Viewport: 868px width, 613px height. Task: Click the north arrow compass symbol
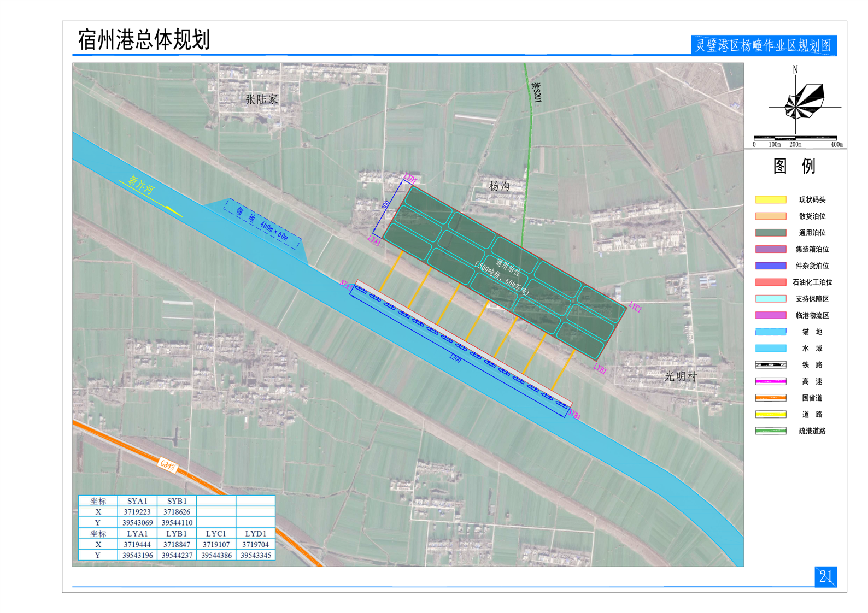(x=804, y=102)
